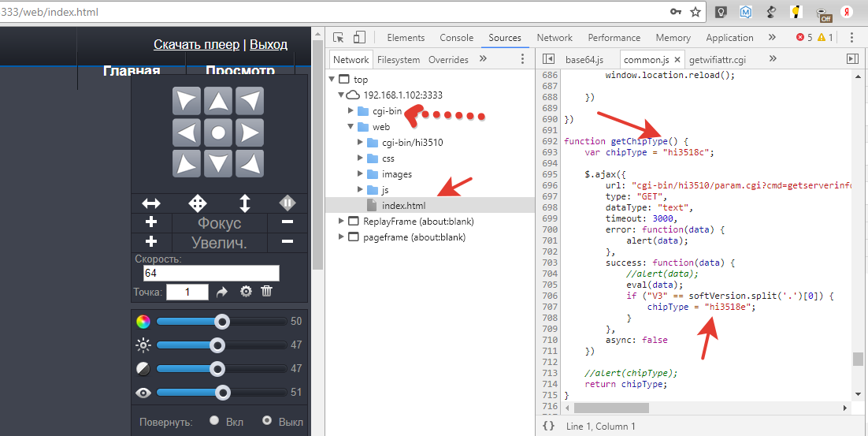Toggle device toolbar icon in DevTools

pyautogui.click(x=359, y=38)
